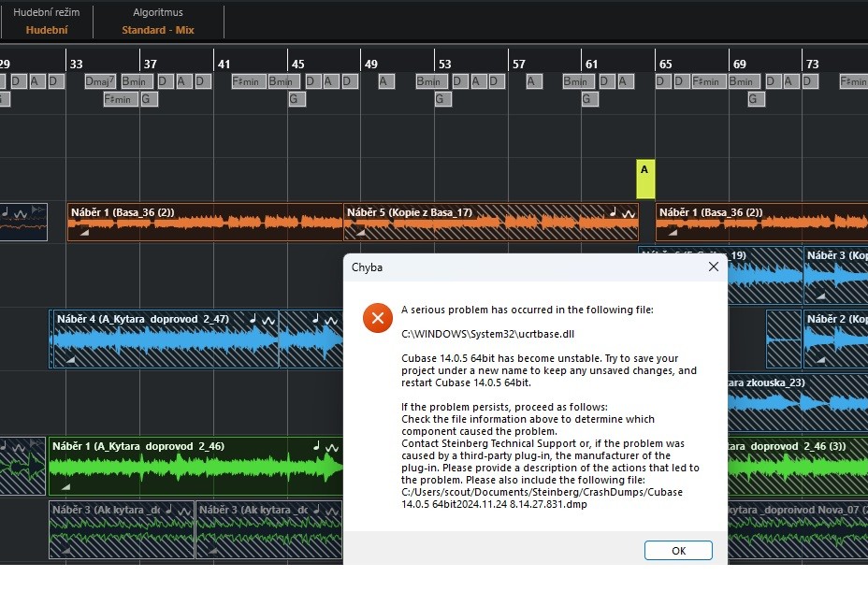
Task: Click triangle handle on Náběr 4 (A_Kytara doprovod 2_47)
Action: point(70,360)
